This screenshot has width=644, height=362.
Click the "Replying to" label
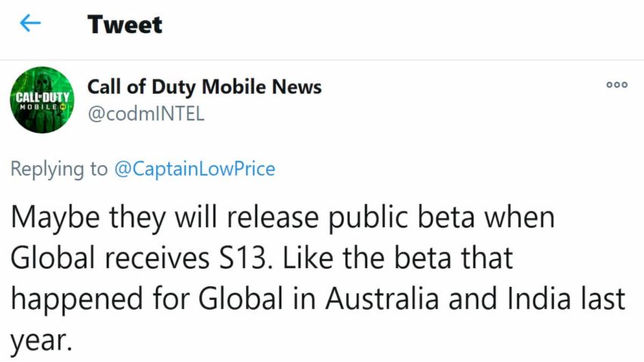pyautogui.click(x=59, y=168)
